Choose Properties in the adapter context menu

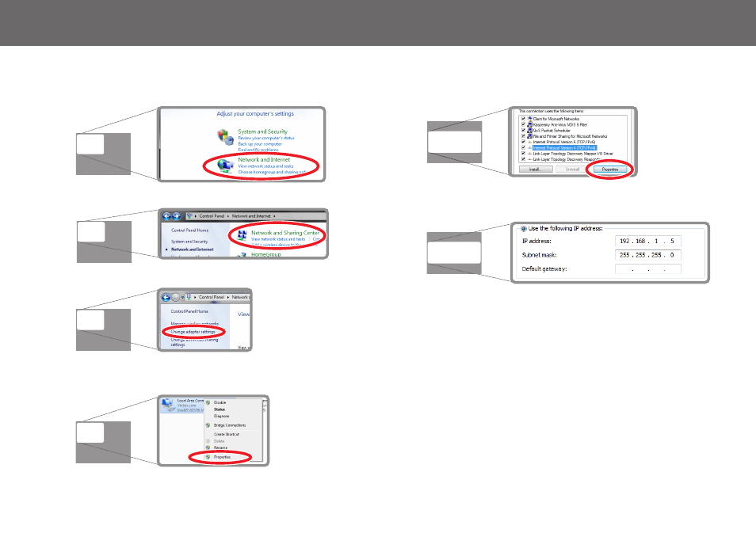tap(222, 457)
